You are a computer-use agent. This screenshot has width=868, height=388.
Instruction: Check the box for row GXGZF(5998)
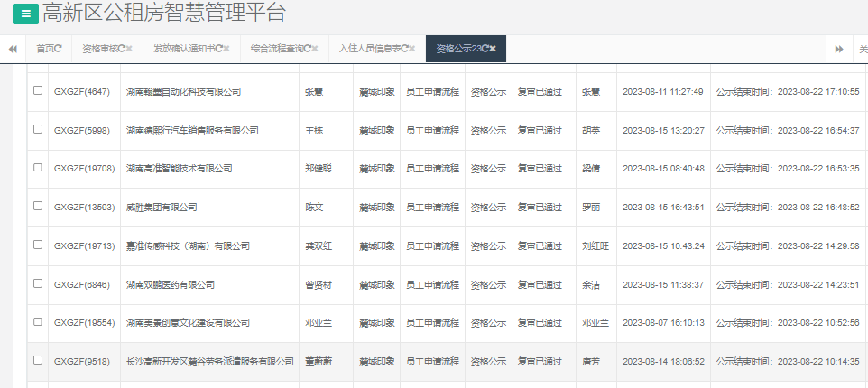coord(38,129)
